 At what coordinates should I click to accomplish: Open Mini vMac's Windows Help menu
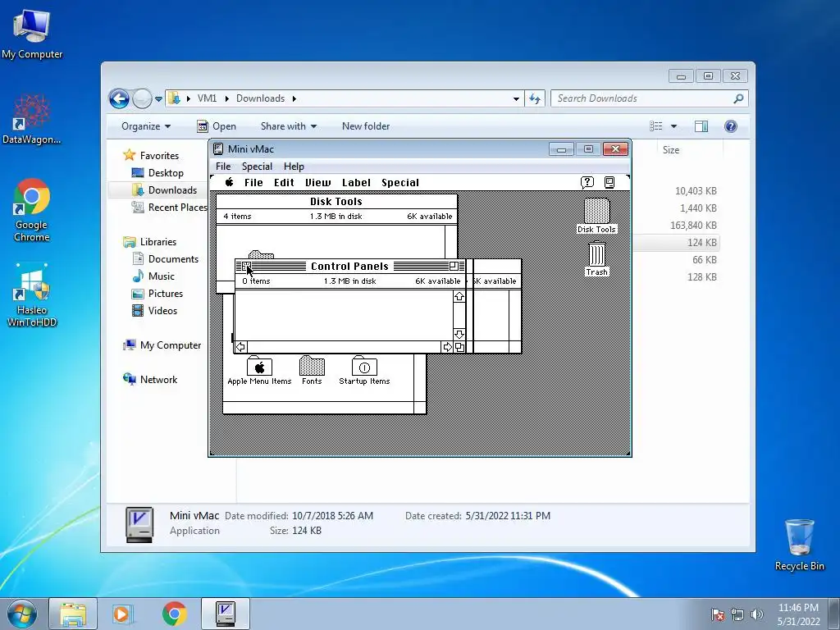tap(294, 166)
